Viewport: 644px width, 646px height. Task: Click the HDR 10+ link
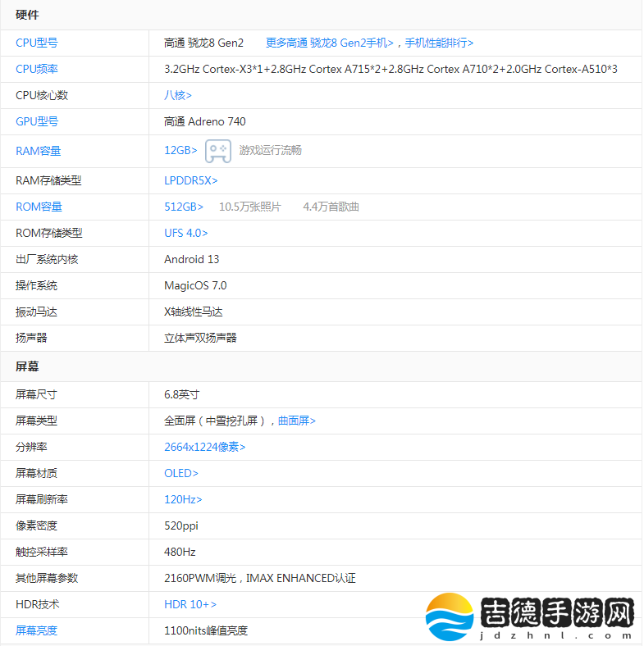point(190,604)
